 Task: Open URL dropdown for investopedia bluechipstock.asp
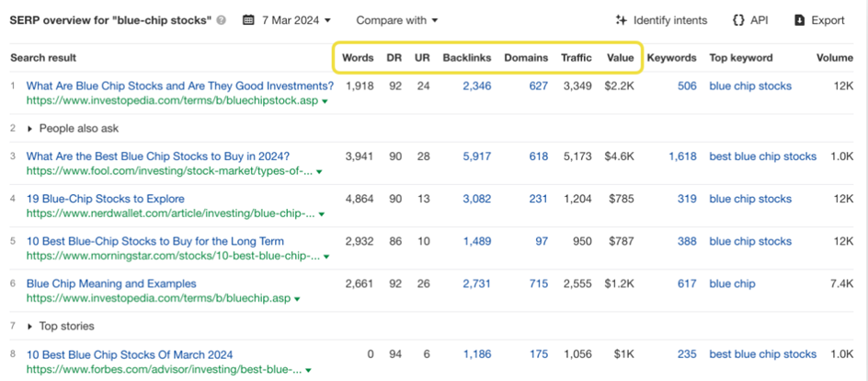coord(325,102)
